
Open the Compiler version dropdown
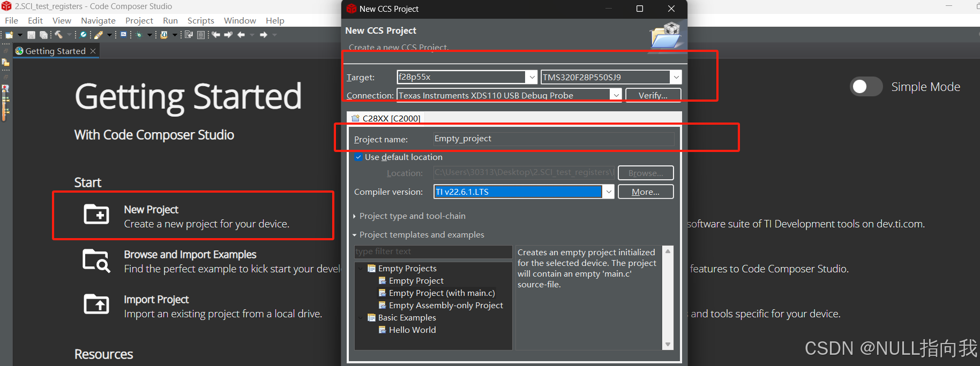[x=608, y=192]
